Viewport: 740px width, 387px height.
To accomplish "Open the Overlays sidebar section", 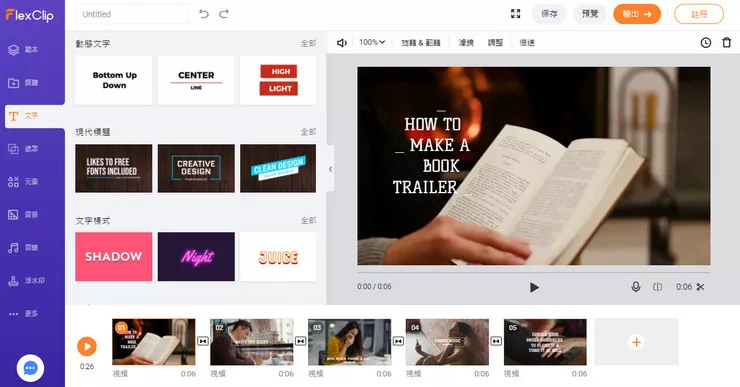I will (x=24, y=149).
